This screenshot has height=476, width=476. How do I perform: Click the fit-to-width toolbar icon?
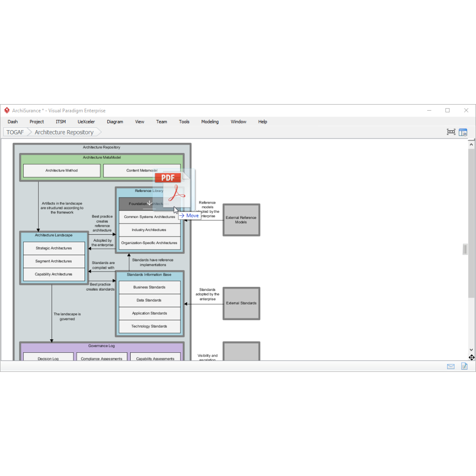coord(451,132)
